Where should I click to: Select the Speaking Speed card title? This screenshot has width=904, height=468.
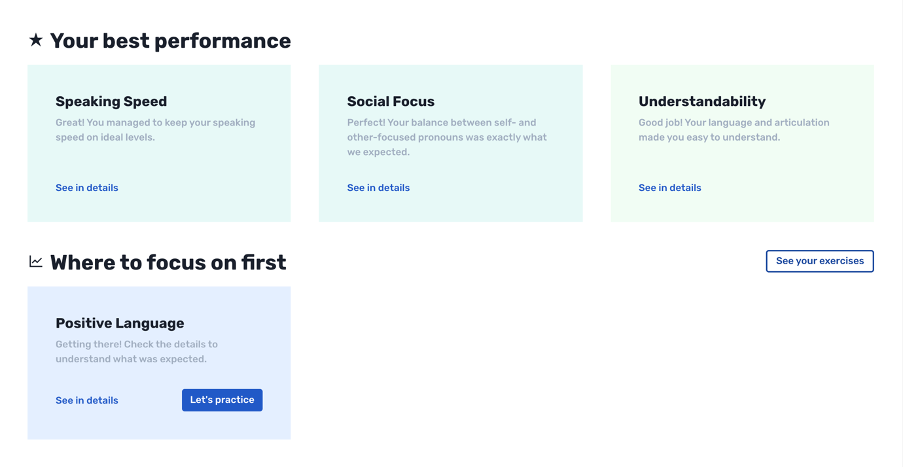[111, 101]
